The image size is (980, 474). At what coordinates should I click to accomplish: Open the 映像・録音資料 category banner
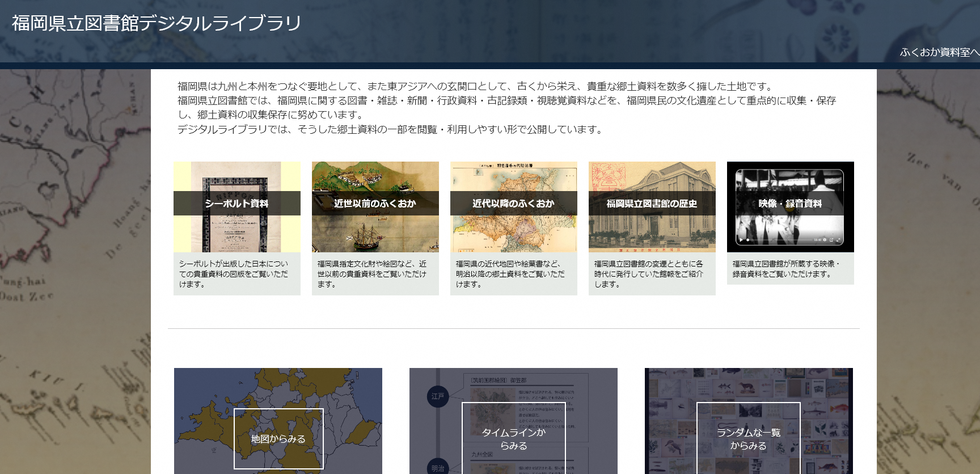point(790,204)
